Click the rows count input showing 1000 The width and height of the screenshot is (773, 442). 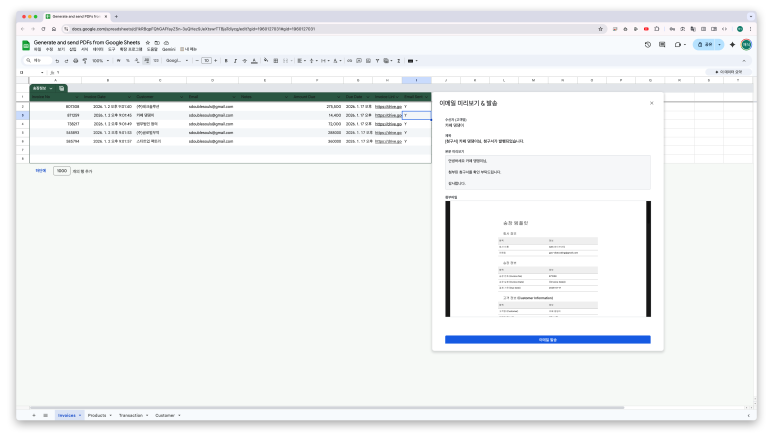(61, 171)
